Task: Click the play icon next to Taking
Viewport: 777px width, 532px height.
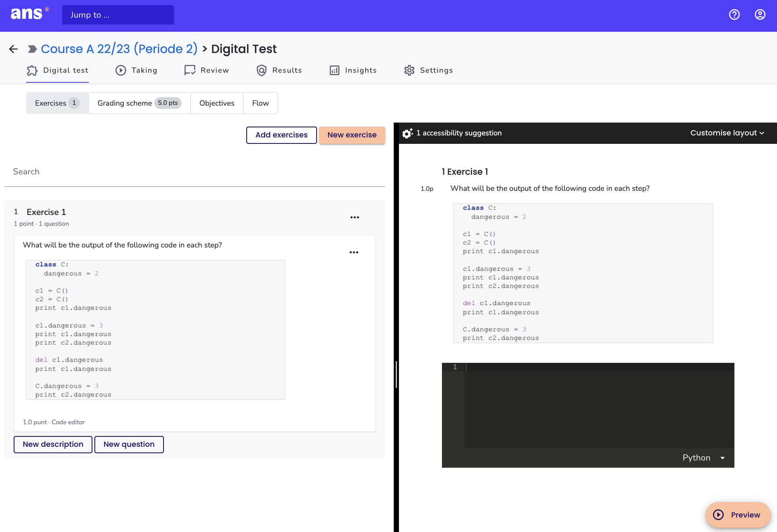Action: [x=121, y=70]
